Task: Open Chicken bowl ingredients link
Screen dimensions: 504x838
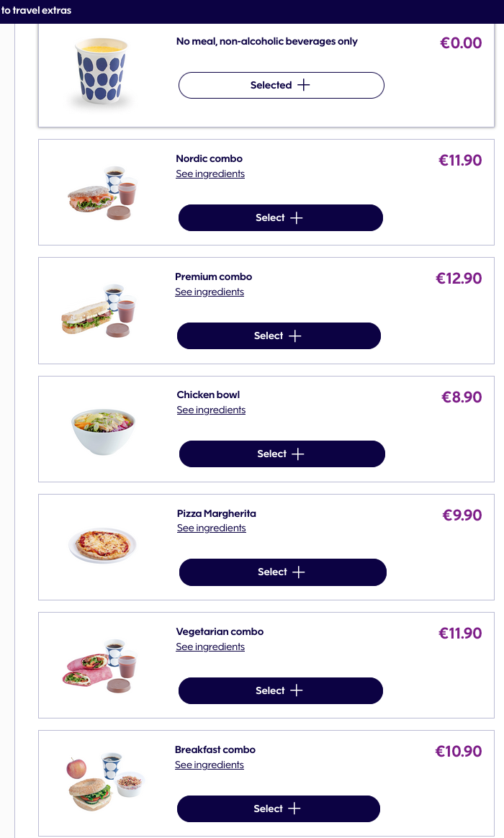Action: (211, 410)
